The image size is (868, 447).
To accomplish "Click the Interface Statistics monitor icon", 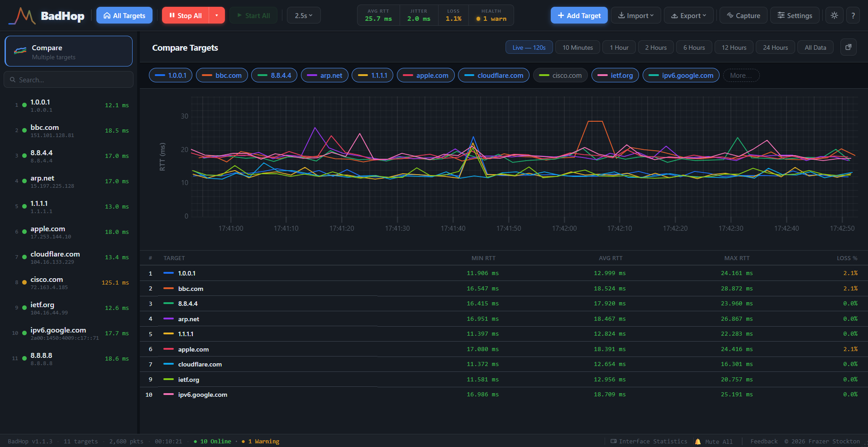I will tap(614, 441).
